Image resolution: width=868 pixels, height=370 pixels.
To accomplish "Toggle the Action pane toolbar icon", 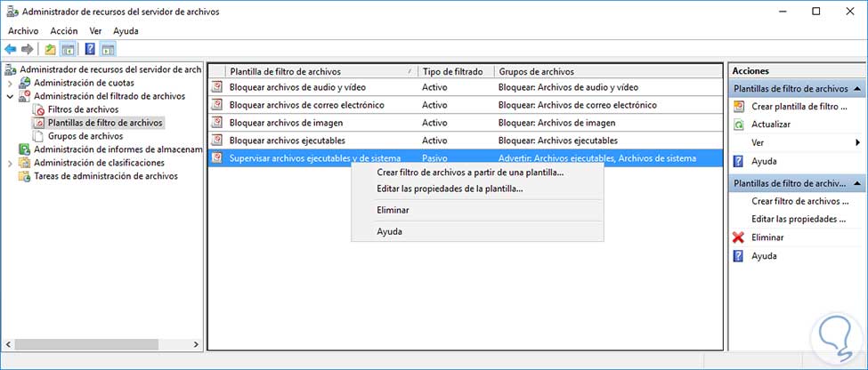I will tap(108, 49).
